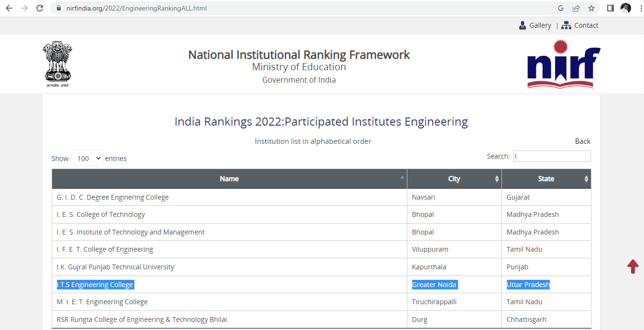Sort by City column arrows
This screenshot has height=330, width=644.
click(x=497, y=179)
